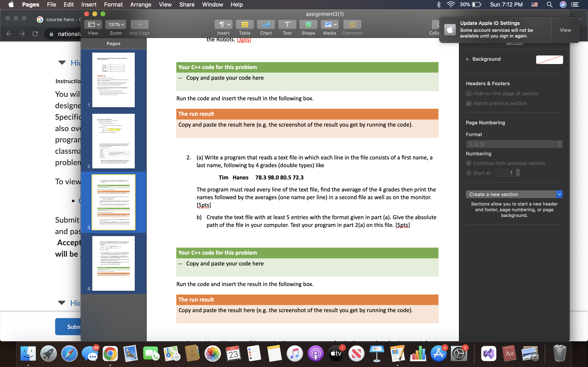
Task: Enable Match previous section checkbox
Action: [469, 103]
